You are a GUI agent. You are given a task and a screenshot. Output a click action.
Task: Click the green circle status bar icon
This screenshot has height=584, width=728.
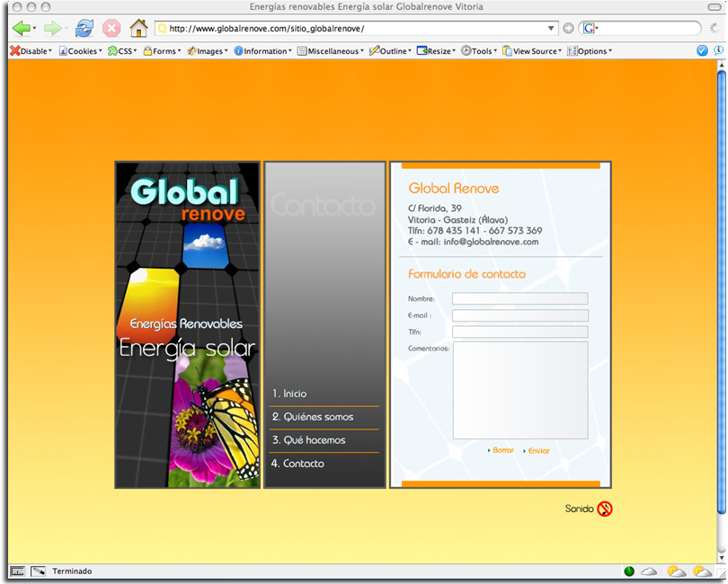pos(629,571)
